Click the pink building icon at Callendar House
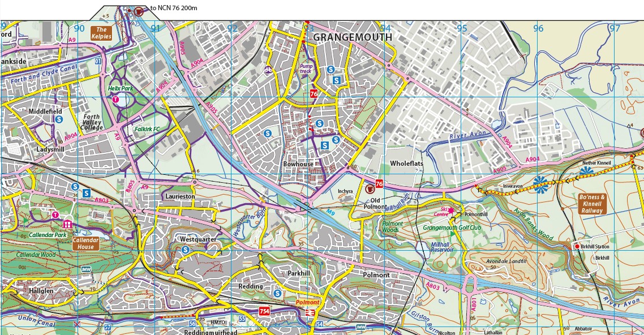644x335 pixels. (x=68, y=225)
